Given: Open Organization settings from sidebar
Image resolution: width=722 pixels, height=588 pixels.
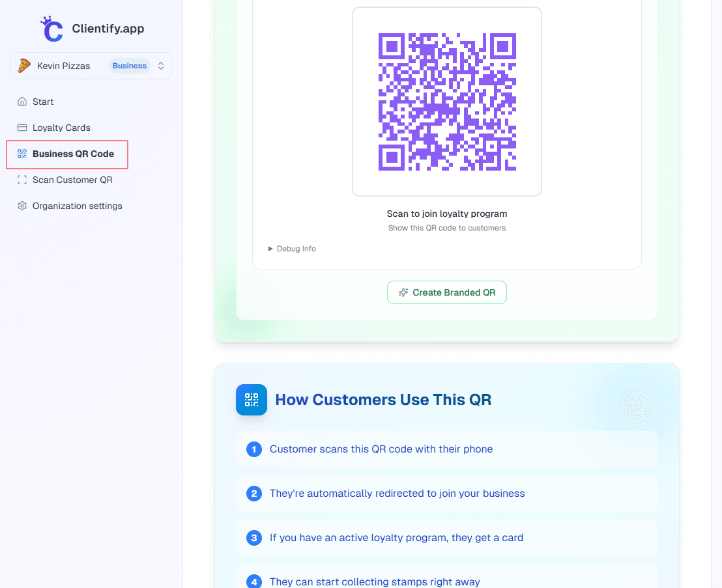Looking at the screenshot, I should point(77,206).
